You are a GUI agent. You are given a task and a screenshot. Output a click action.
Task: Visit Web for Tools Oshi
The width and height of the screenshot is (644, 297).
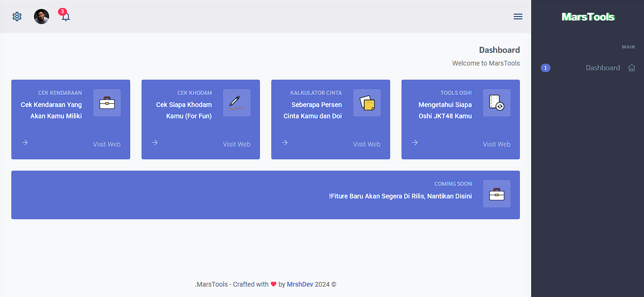(x=496, y=144)
